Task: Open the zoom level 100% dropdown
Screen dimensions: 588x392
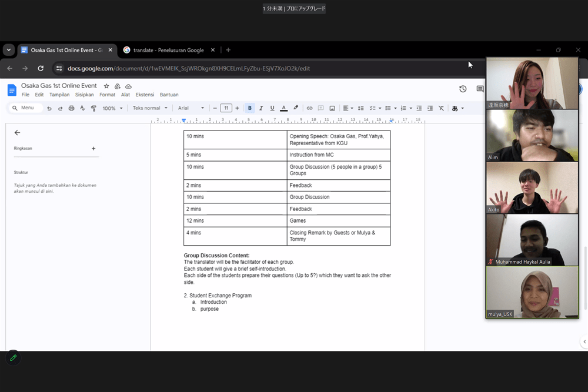Action: point(112,108)
